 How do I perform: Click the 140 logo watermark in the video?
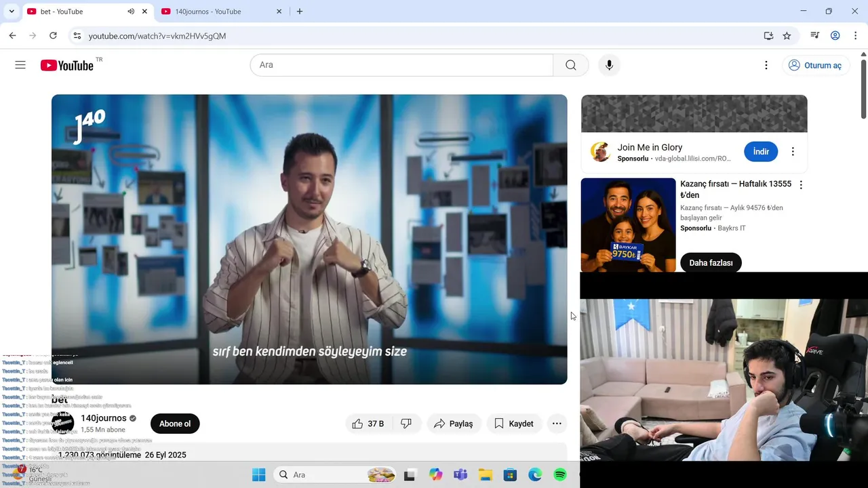pyautogui.click(x=90, y=126)
